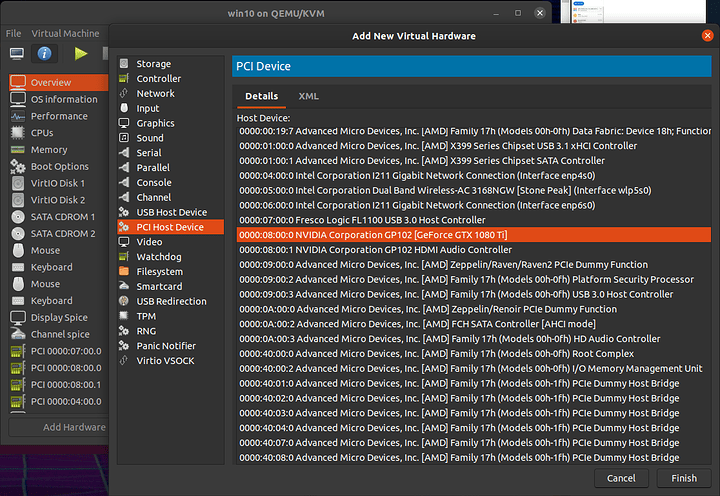Choose Filesystem hardware type
This screenshot has width=720, height=496.
click(x=159, y=271)
